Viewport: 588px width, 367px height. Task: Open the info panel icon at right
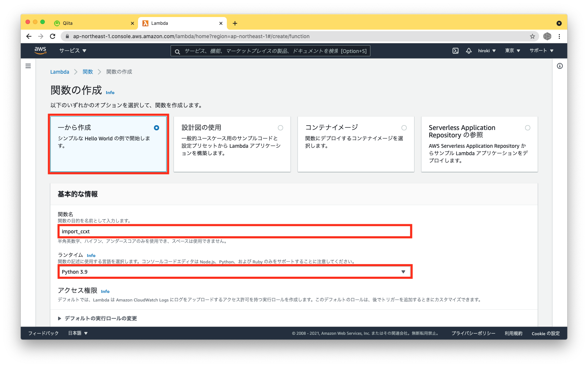[x=560, y=66]
